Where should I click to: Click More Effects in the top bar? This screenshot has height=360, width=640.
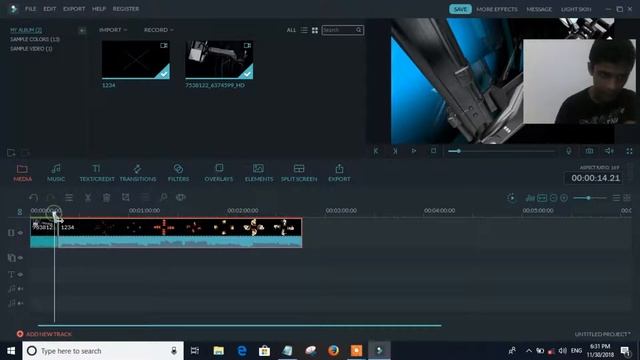coord(497,9)
